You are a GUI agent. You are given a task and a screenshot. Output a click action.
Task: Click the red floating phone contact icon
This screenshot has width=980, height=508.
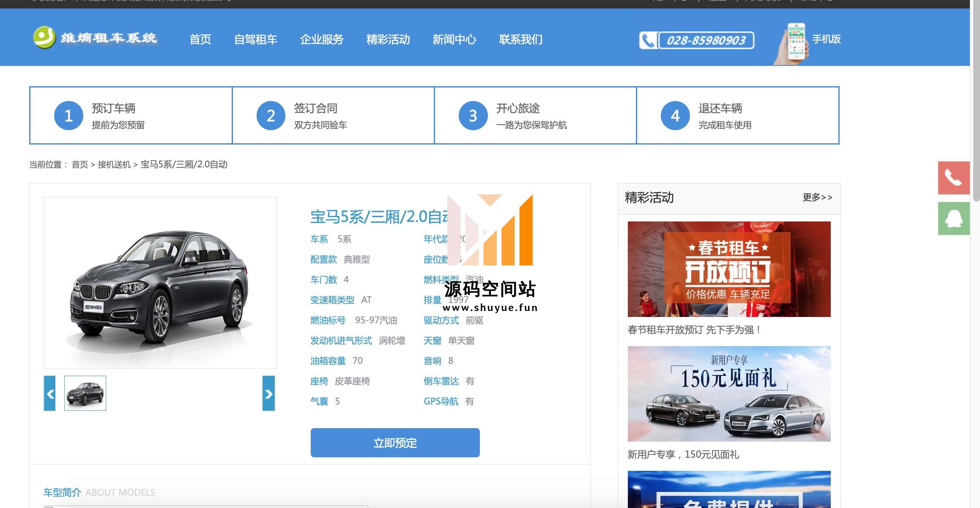954,178
